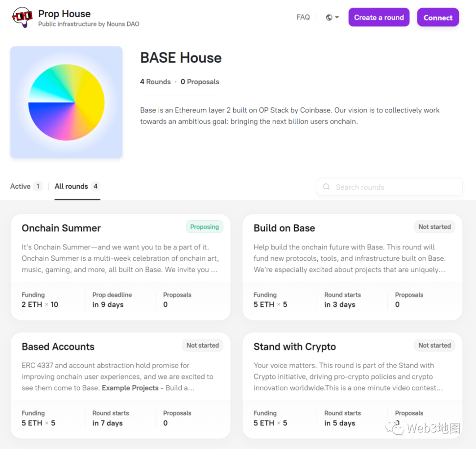Click Not started badge on Stand with Crypto
This screenshot has width=476, height=449.
point(434,346)
